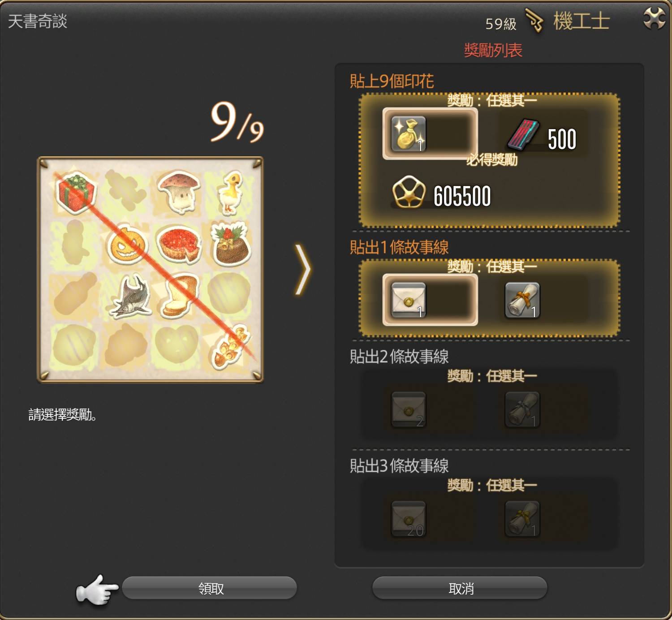
Task: Close the 天書奇談 window
Action: [654, 18]
